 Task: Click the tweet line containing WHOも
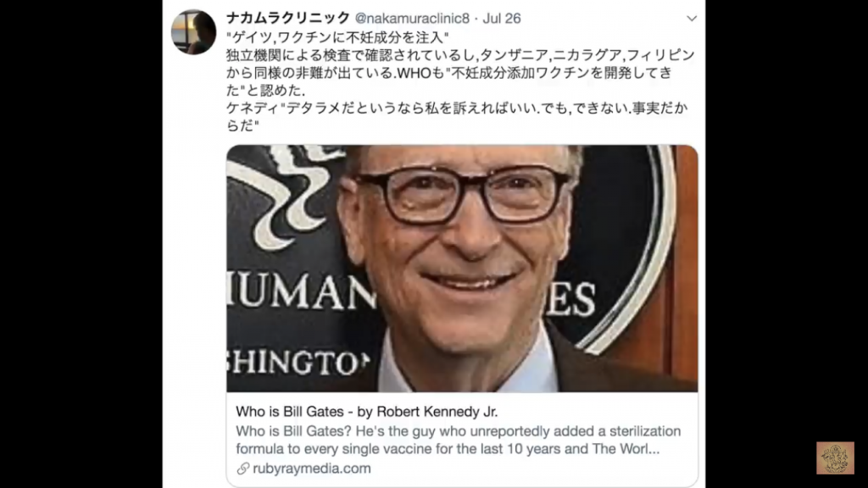tap(449, 73)
